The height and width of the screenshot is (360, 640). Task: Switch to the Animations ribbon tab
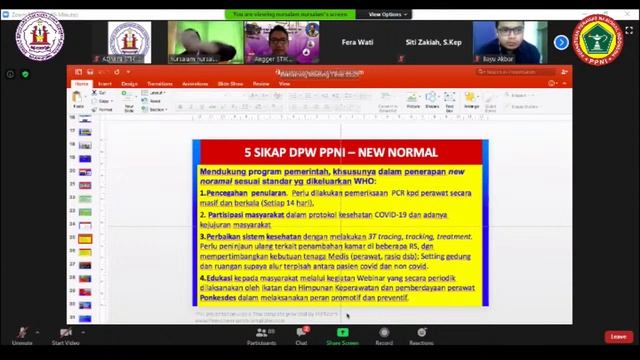click(195, 84)
